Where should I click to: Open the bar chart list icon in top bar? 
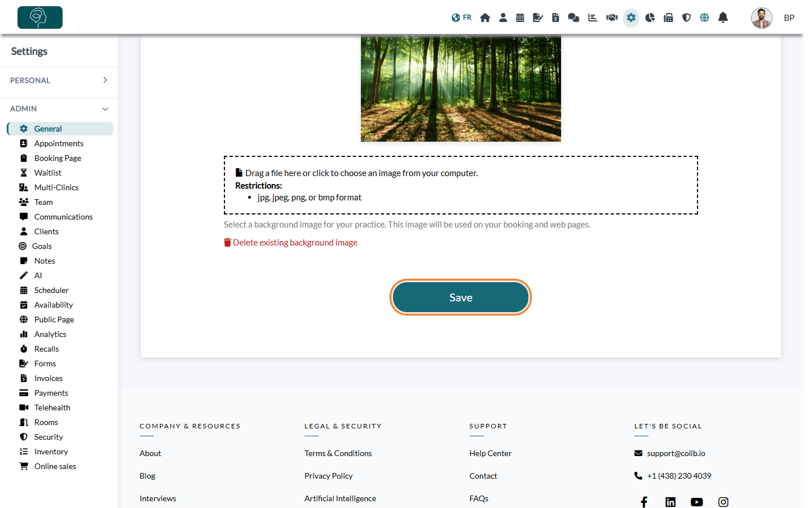click(593, 17)
